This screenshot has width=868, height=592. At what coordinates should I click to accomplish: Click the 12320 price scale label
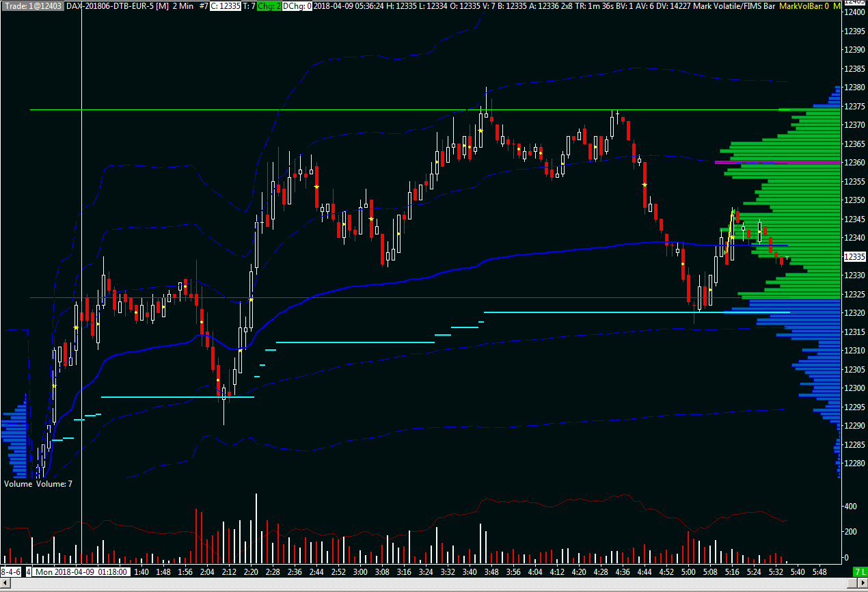tap(855, 313)
